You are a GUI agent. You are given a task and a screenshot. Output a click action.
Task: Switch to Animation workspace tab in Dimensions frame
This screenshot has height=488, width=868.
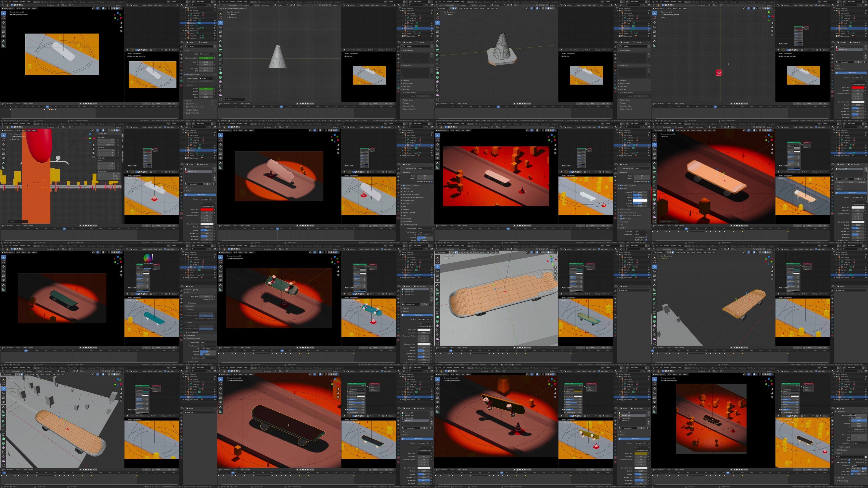[742, 368]
